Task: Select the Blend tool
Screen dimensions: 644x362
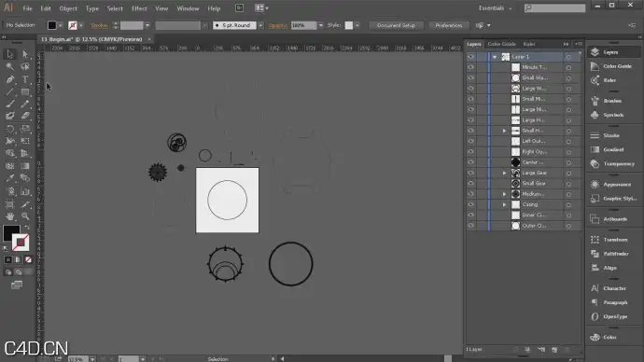Action: [x=25, y=178]
